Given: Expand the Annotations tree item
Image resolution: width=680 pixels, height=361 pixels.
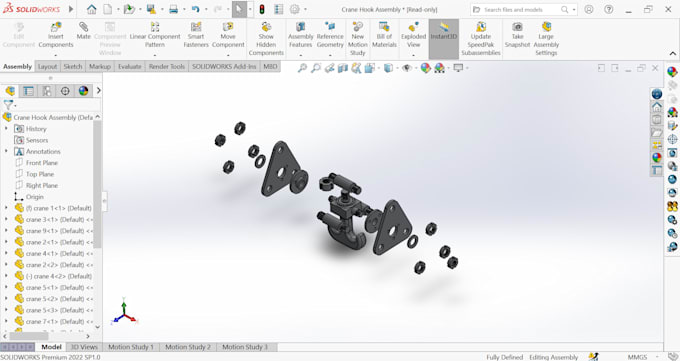Looking at the screenshot, I should [6, 151].
